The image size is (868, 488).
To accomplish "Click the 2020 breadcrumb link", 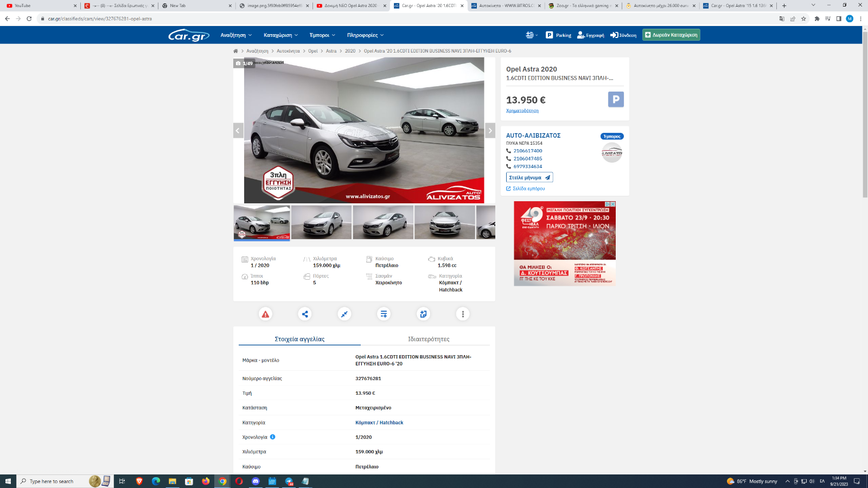I will tap(350, 51).
